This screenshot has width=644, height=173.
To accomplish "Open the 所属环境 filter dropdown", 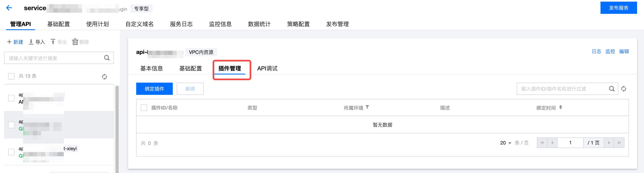I will tap(367, 107).
